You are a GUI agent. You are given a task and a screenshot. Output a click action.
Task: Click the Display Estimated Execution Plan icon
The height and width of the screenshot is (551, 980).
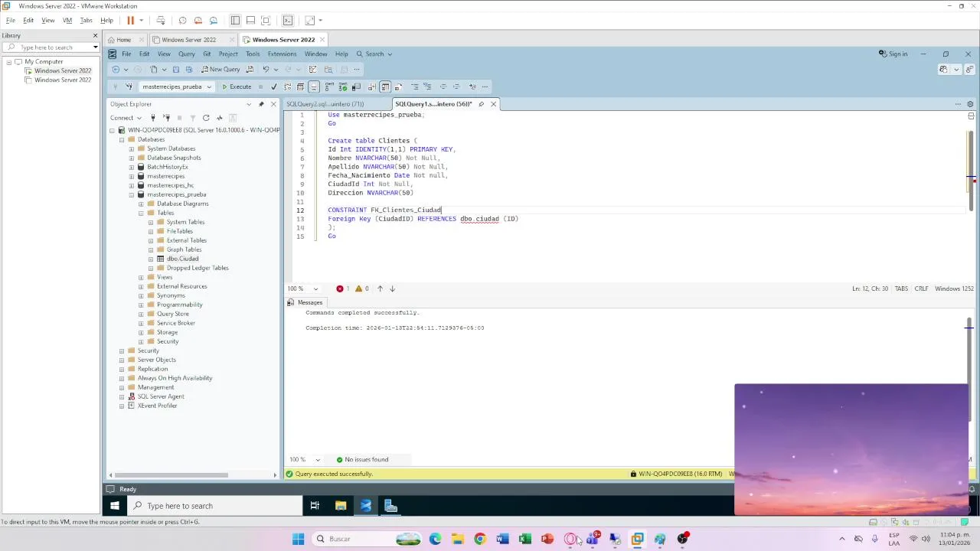tap(288, 86)
